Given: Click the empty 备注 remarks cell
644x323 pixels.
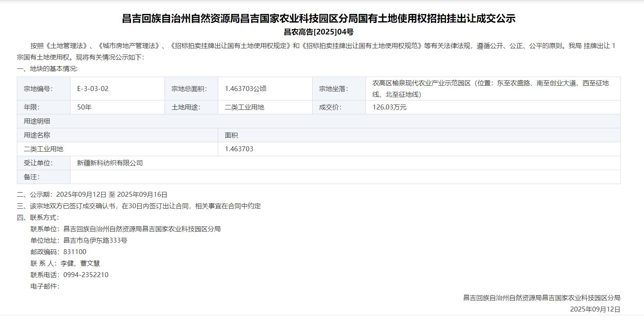Looking at the screenshot, I should tap(345, 177).
